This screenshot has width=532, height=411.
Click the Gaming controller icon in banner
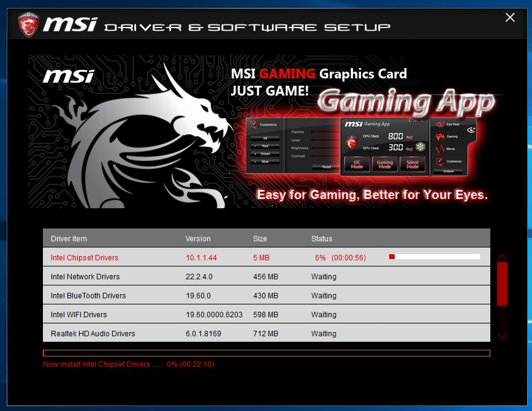[x=439, y=137]
